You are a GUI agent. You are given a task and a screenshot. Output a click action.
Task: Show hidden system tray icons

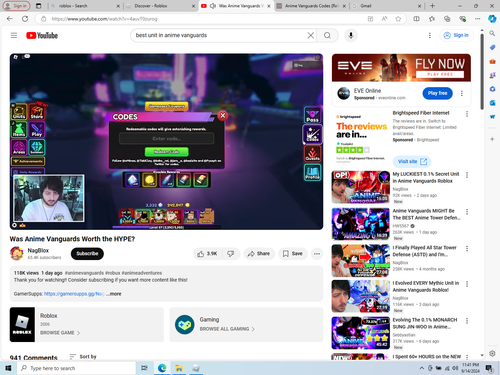421,368
